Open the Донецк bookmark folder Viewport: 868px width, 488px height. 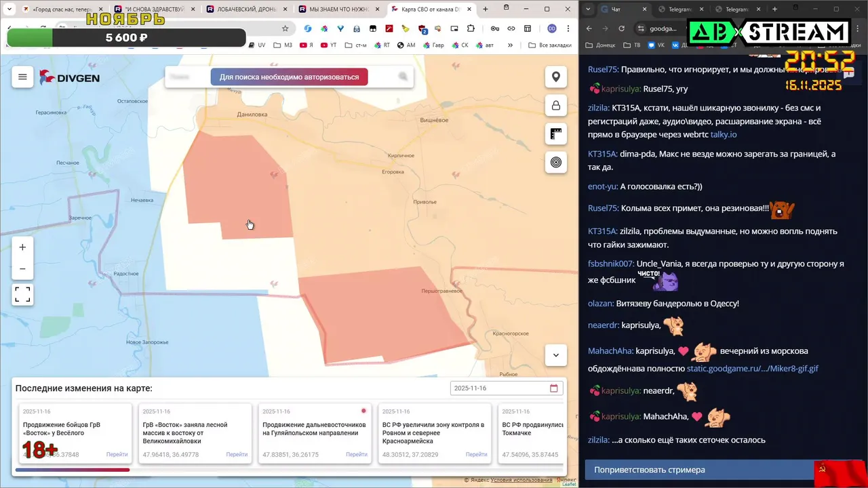(600, 45)
